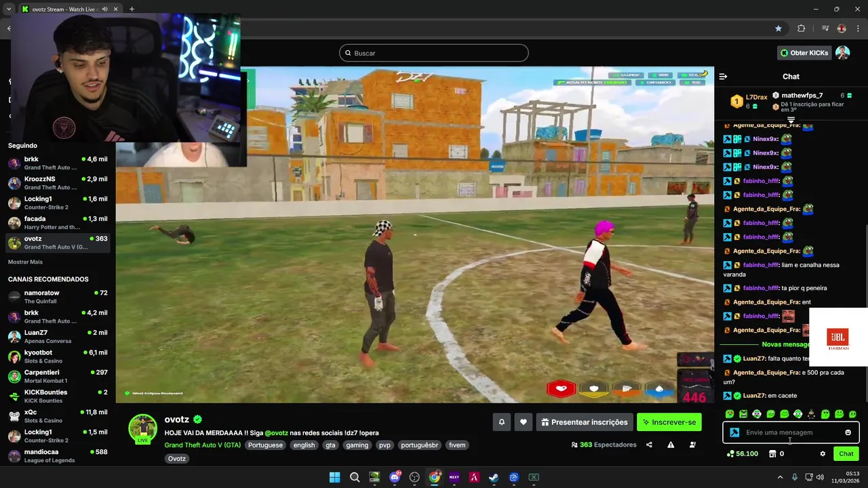Open Presentear inscrições gift button
Image resolution: width=868 pixels, height=488 pixels.
tap(585, 422)
